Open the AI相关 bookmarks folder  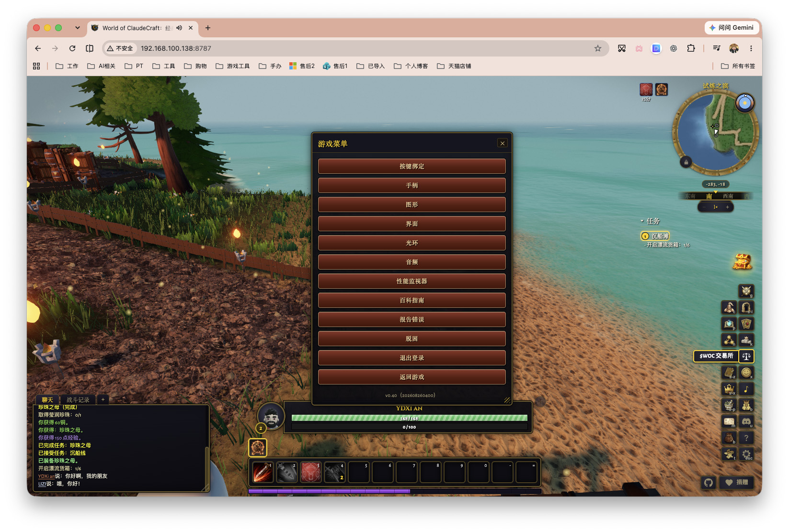point(101,66)
